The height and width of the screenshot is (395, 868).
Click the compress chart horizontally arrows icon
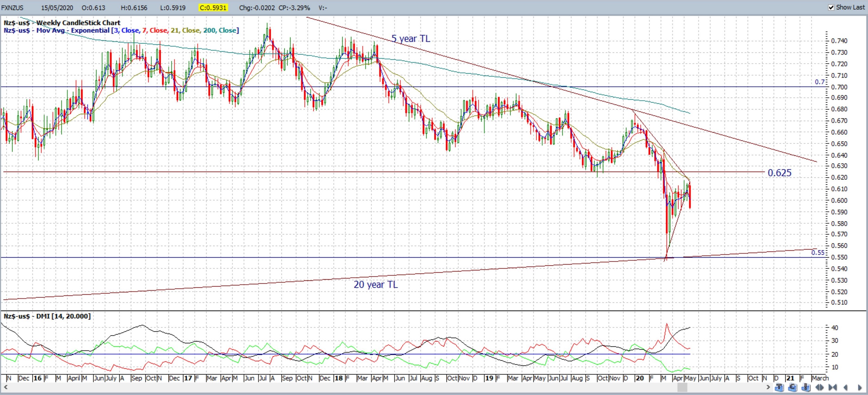(833, 387)
